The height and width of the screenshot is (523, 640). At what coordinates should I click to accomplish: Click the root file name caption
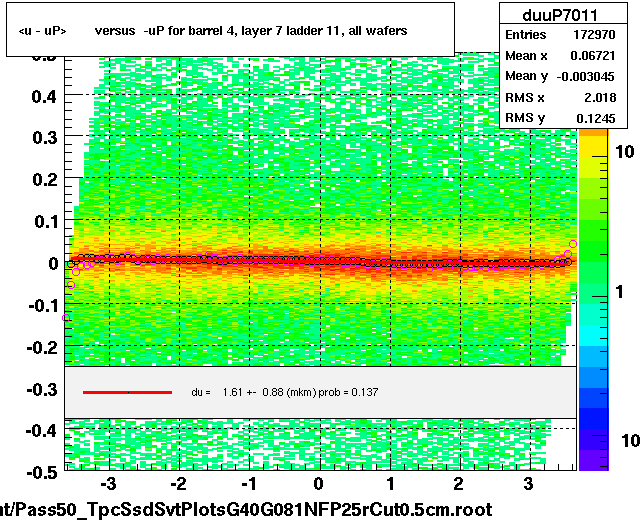246,510
